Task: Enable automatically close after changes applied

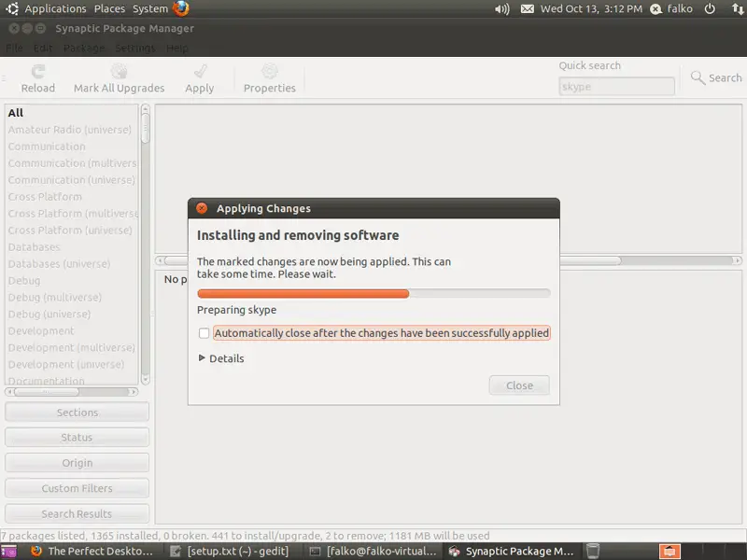Action: coord(204,333)
